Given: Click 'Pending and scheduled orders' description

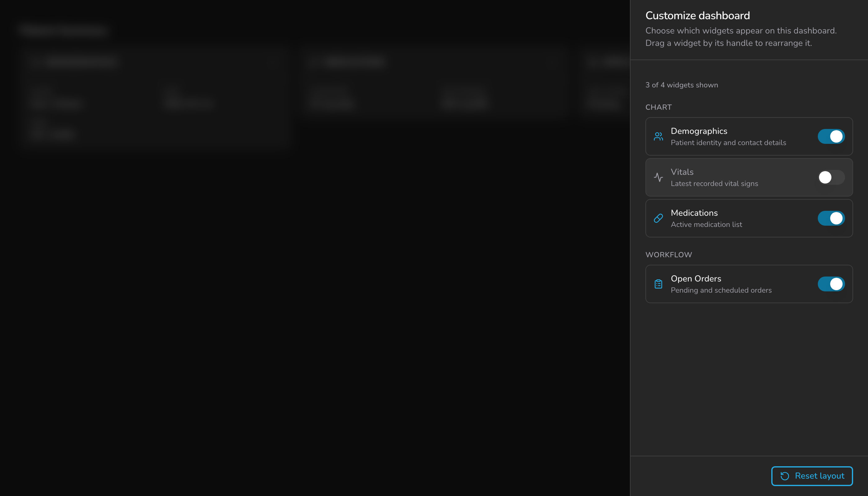Looking at the screenshot, I should (x=721, y=290).
